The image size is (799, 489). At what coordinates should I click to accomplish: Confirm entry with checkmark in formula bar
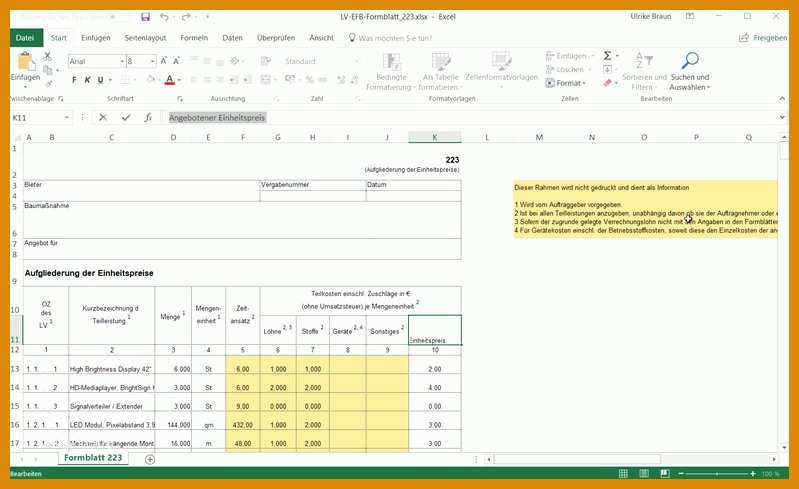pyautogui.click(x=125, y=118)
